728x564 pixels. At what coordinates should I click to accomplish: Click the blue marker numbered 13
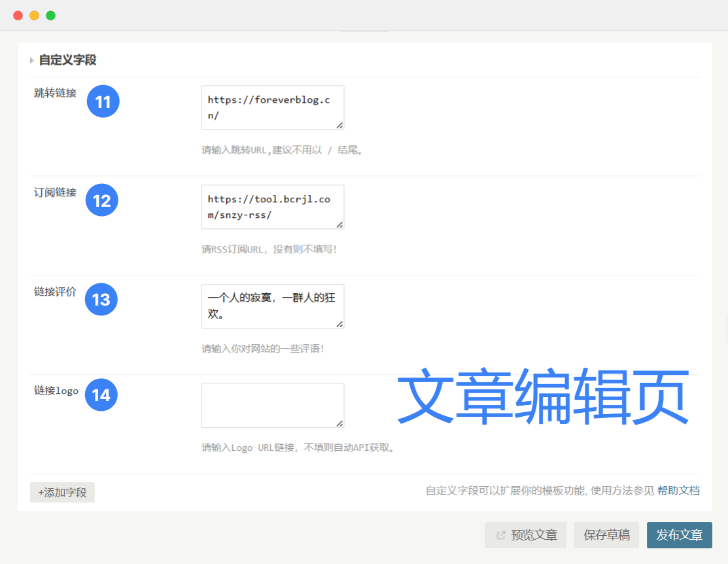(101, 300)
